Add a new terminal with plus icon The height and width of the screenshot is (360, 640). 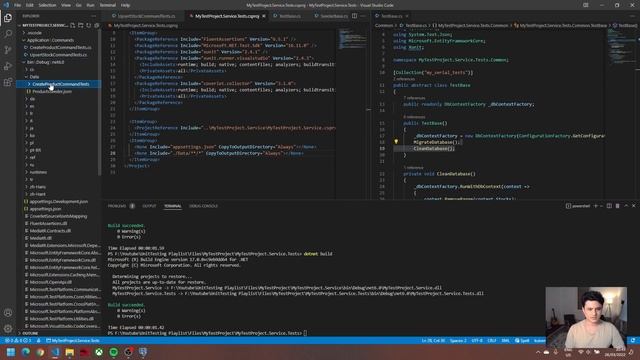(x=596, y=206)
